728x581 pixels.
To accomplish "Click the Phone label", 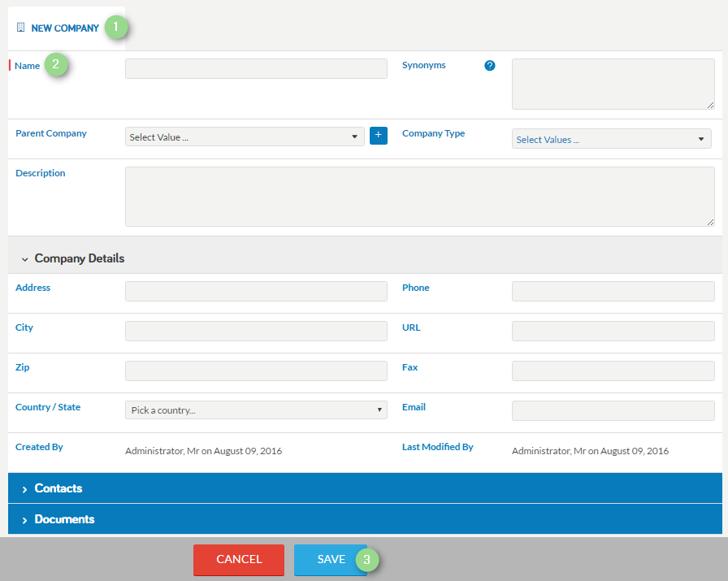I will 415,288.
